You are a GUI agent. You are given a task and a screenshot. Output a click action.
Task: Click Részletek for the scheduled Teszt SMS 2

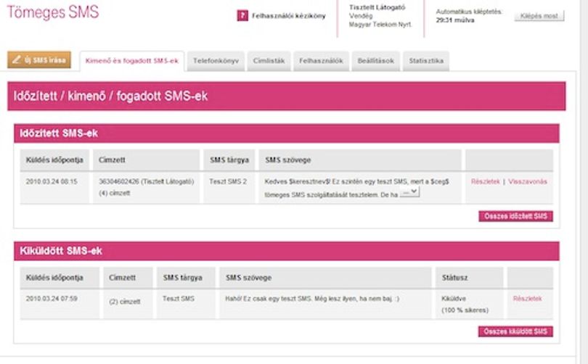click(485, 181)
